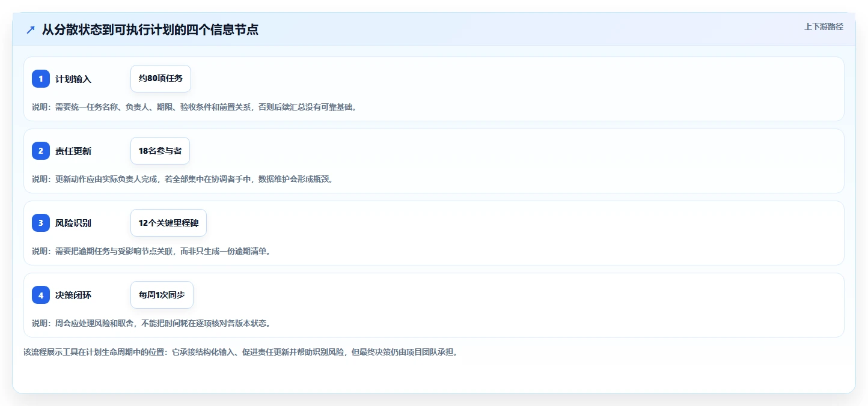Image resolution: width=868 pixels, height=406 pixels.
Task: Click the description starting 说明：周会应处理风险
Action: [151, 323]
